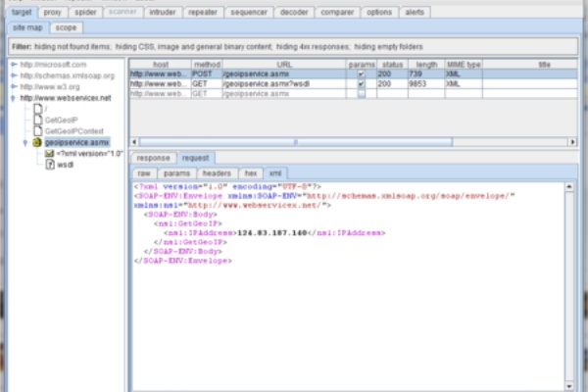
Task: Collapse the geoipservice.asmx tree node
Action: pyautogui.click(x=25, y=142)
